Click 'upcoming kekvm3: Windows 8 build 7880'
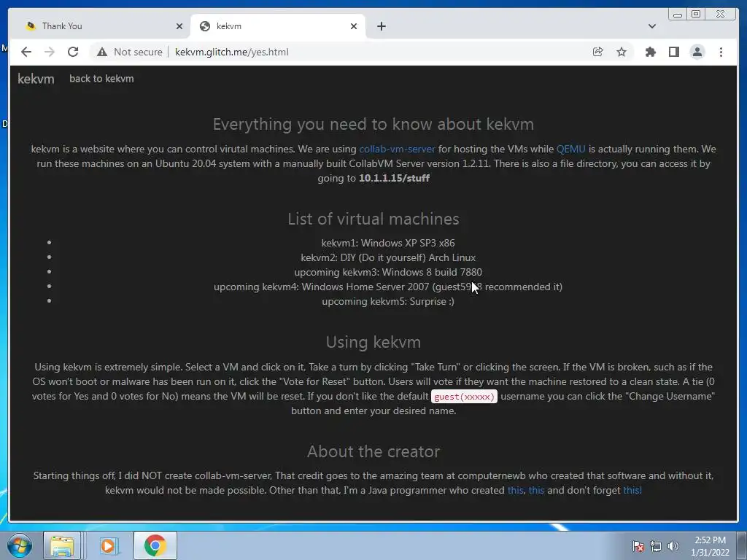The height and width of the screenshot is (560, 747). pos(388,273)
